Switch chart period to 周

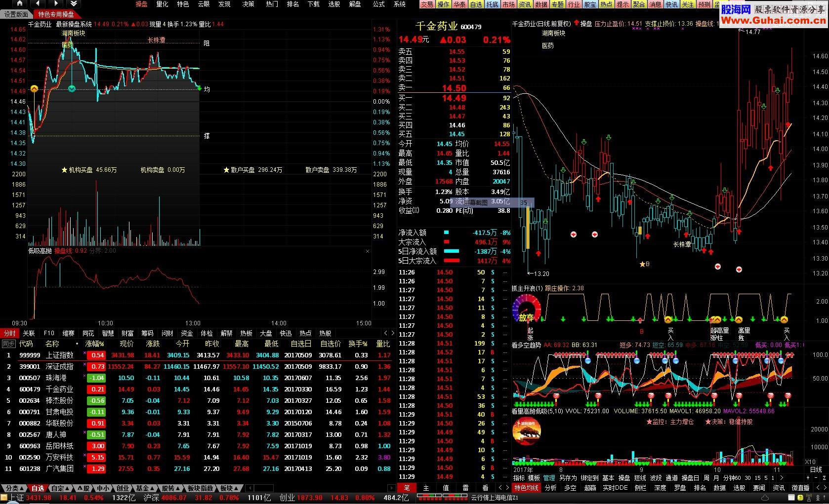click(706, 478)
